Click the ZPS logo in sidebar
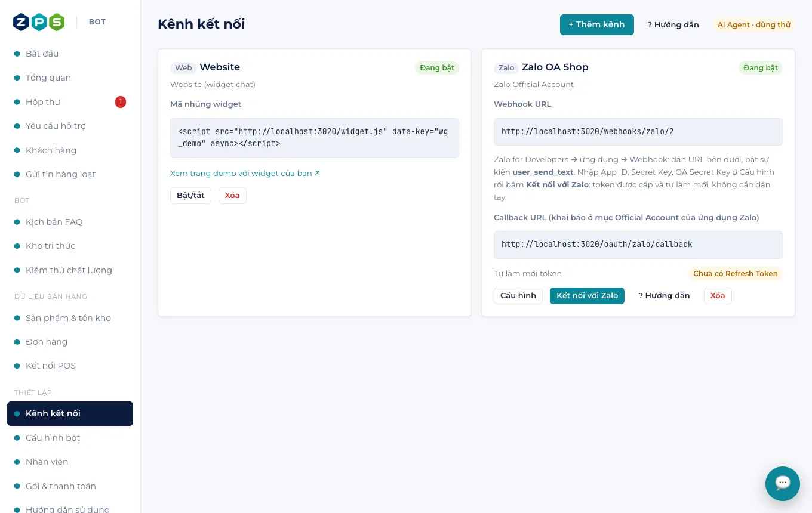812x513 pixels. [39, 22]
